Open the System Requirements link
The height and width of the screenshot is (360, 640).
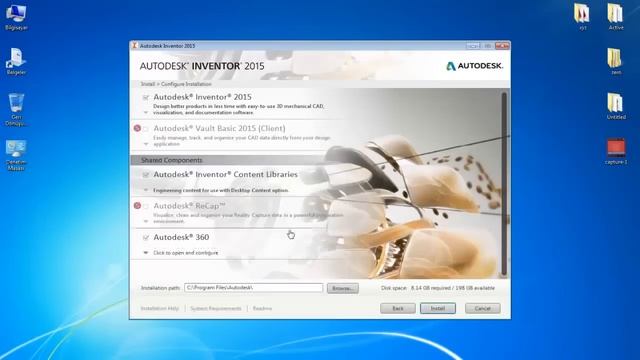pyautogui.click(x=216, y=308)
